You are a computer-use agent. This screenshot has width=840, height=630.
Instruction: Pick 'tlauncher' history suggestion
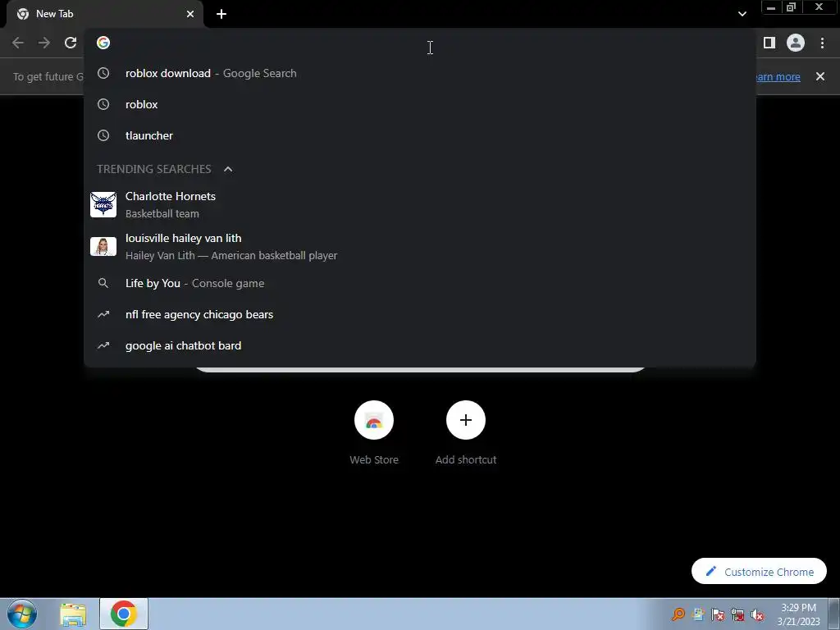419,135
